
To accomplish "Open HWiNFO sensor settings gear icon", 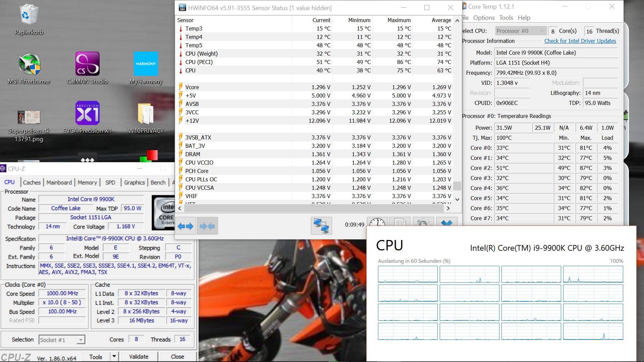I will pos(423,222).
